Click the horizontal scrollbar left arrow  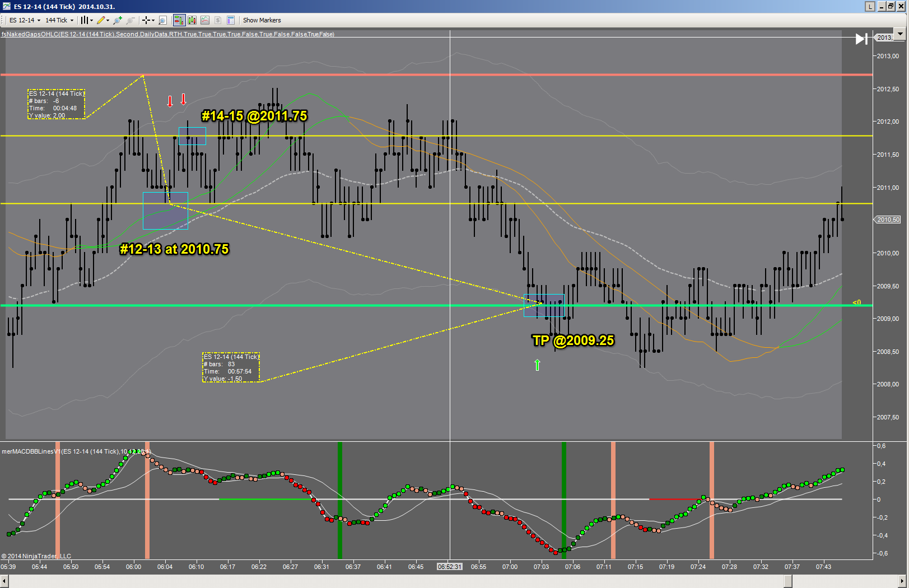coord(4,582)
